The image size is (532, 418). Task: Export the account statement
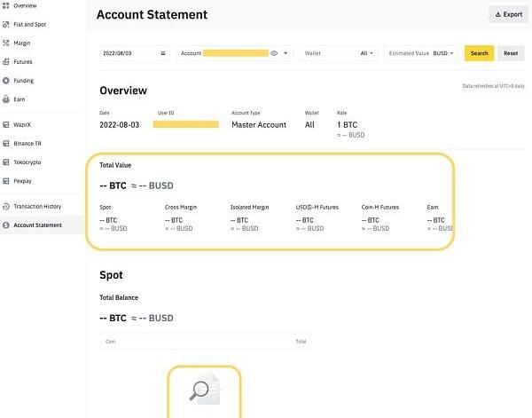coord(508,14)
